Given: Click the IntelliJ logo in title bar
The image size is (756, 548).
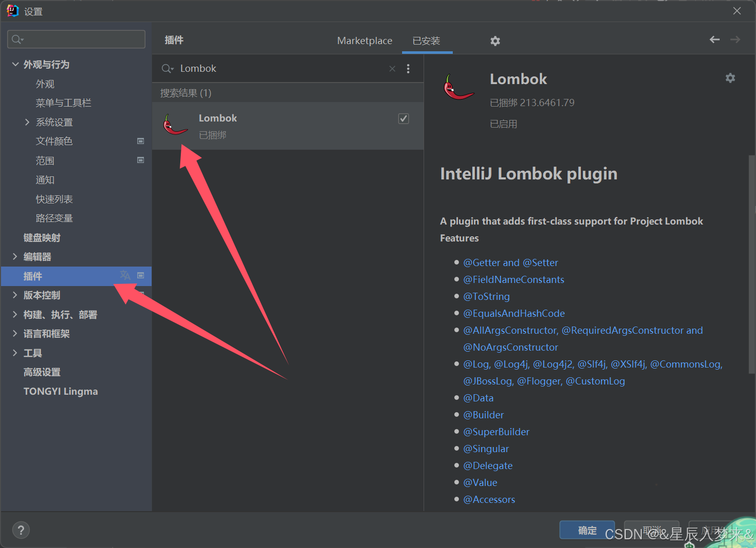Looking at the screenshot, I should pyautogui.click(x=12, y=11).
